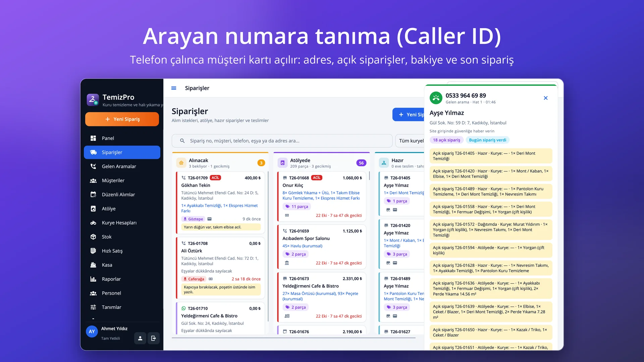Open Gelen Aramalar in the sidebar

(x=122, y=166)
